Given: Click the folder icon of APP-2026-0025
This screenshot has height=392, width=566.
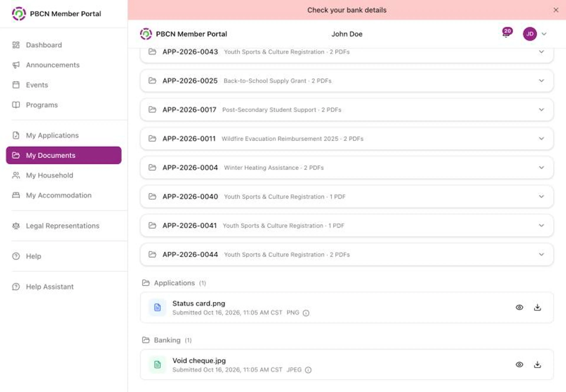Looking at the screenshot, I should click(152, 80).
